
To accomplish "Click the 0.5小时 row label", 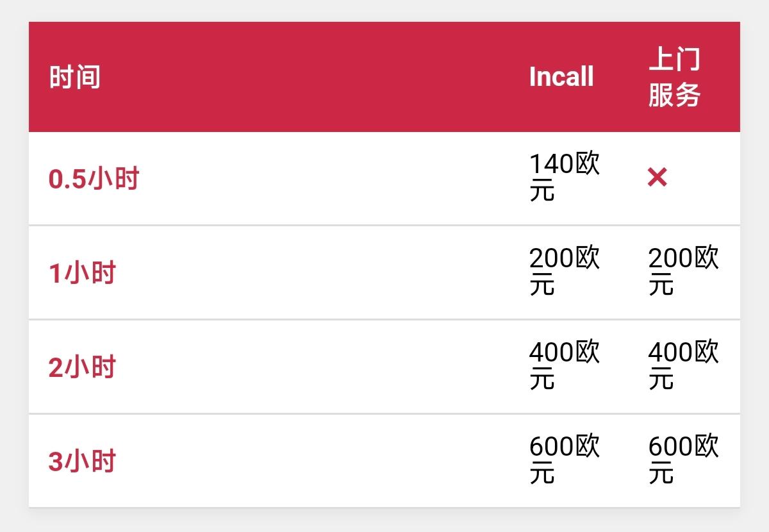I will [94, 179].
